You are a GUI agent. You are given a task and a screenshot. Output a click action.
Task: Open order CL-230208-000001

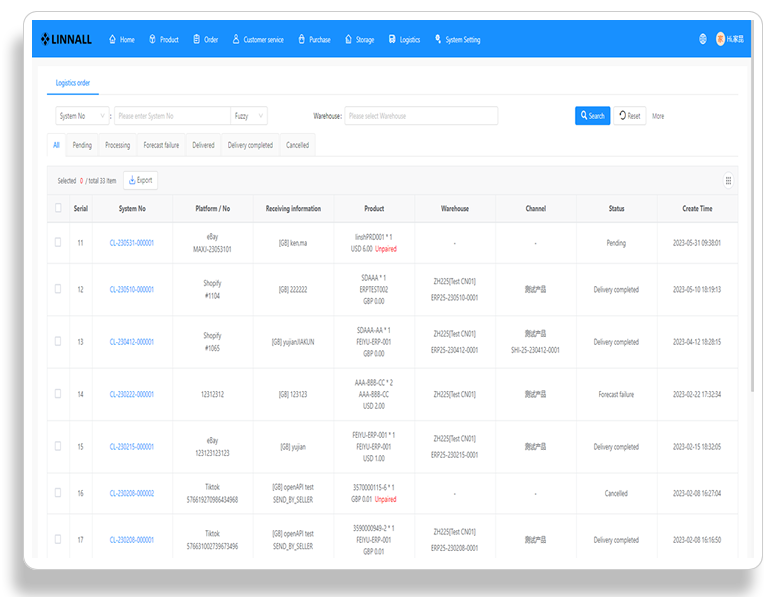tap(132, 540)
